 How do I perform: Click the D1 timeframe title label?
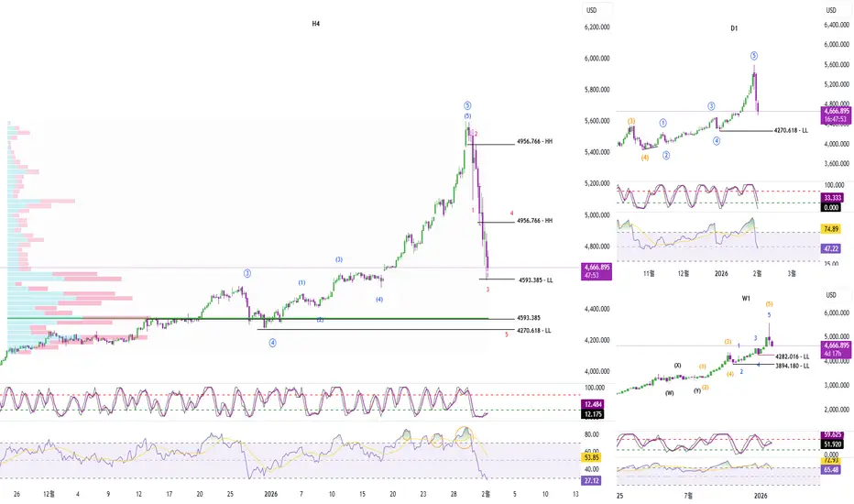(x=734, y=28)
